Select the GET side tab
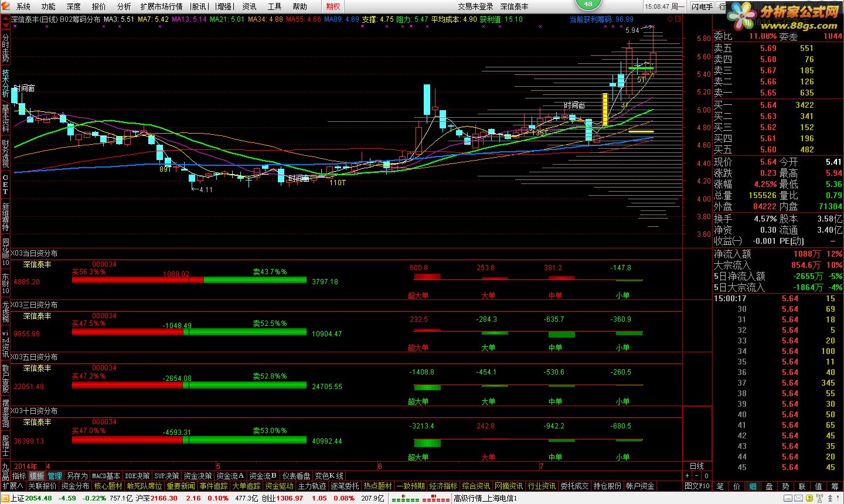This screenshot has width=844, height=504. click(x=5, y=184)
